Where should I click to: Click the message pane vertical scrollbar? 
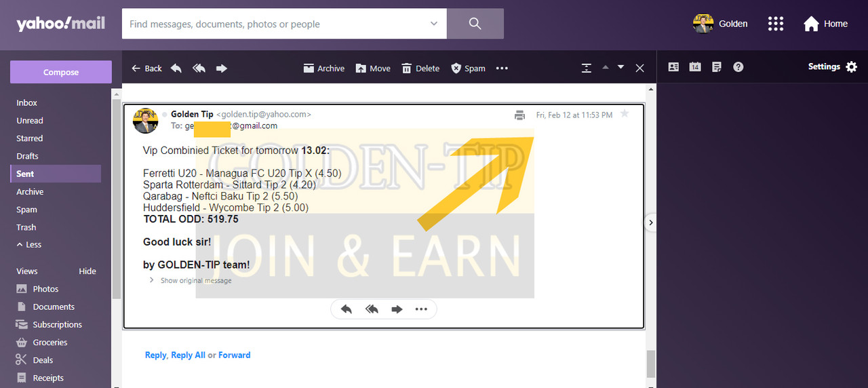(651, 364)
